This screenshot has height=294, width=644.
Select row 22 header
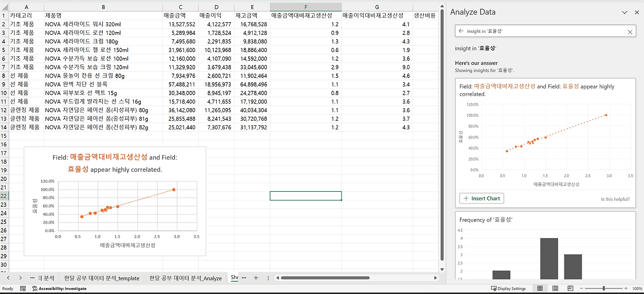(x=5, y=196)
